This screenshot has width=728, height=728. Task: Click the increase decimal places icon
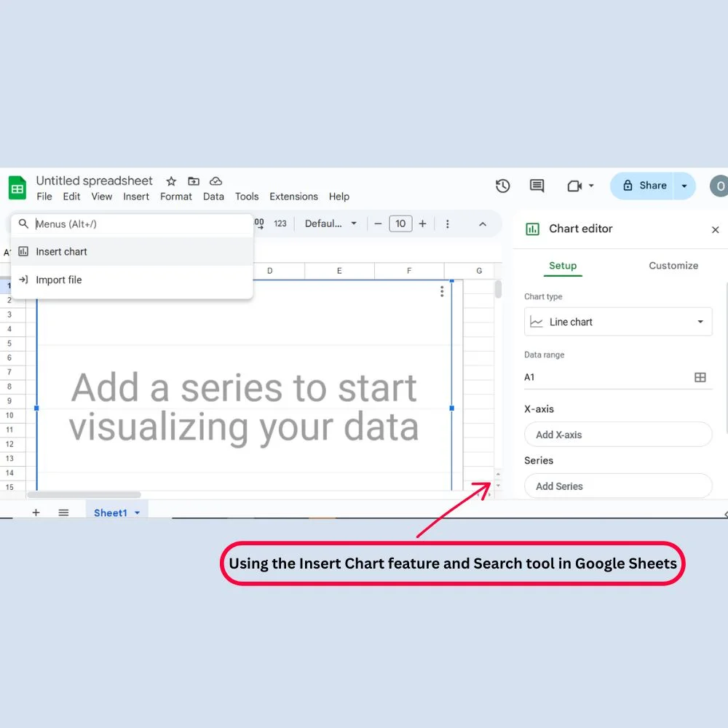pos(259,223)
